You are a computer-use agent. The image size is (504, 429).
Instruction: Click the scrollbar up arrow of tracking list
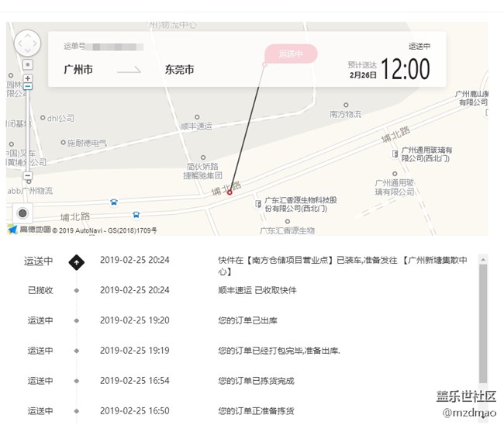tap(483, 259)
